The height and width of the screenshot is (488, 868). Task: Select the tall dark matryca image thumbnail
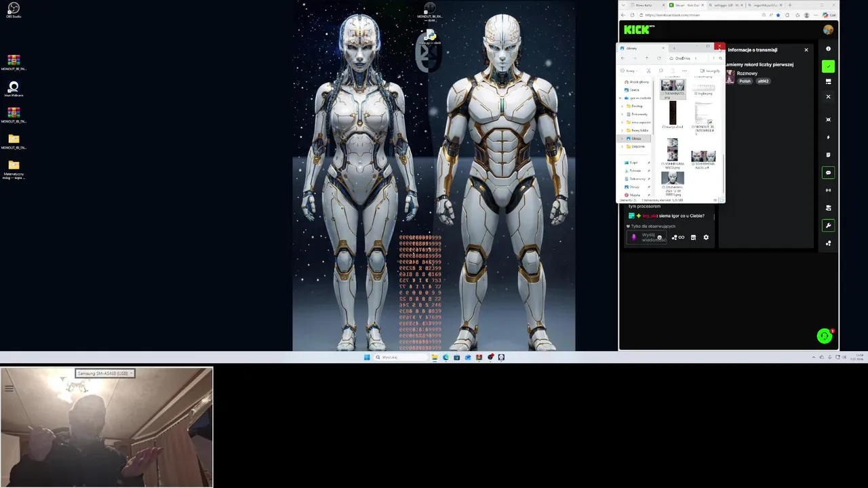click(x=673, y=113)
